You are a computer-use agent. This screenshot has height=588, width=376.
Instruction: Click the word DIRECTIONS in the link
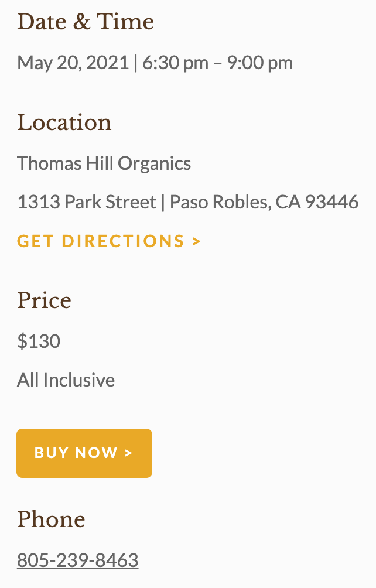coord(123,241)
